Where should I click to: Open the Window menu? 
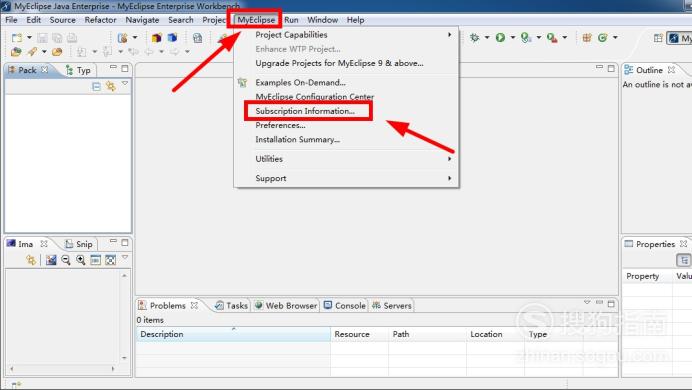pyautogui.click(x=323, y=20)
